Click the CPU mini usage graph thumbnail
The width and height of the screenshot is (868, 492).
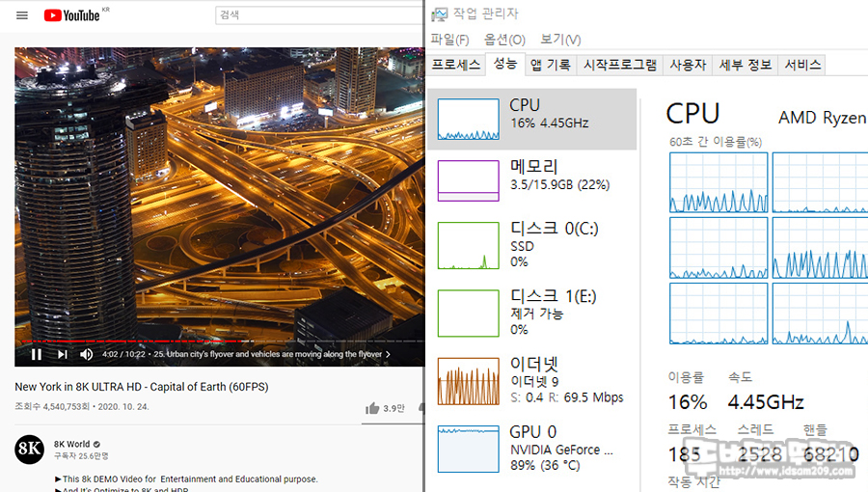[x=469, y=119]
